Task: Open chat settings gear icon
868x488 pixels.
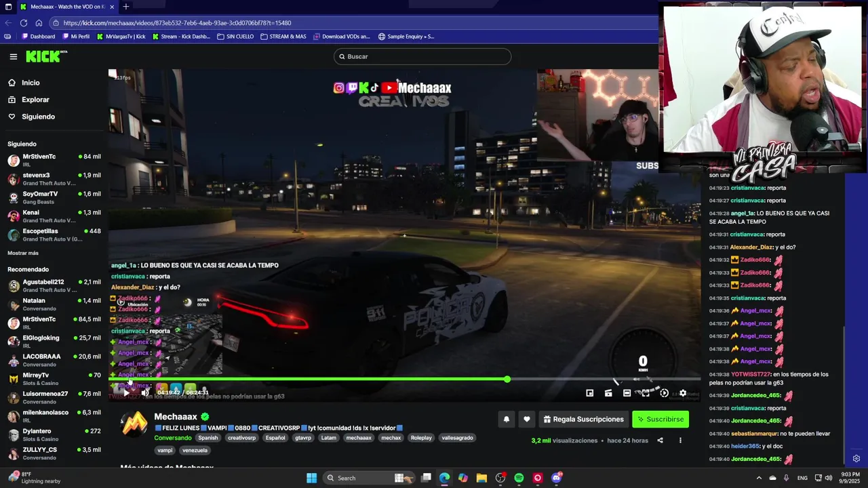Action: point(856,458)
